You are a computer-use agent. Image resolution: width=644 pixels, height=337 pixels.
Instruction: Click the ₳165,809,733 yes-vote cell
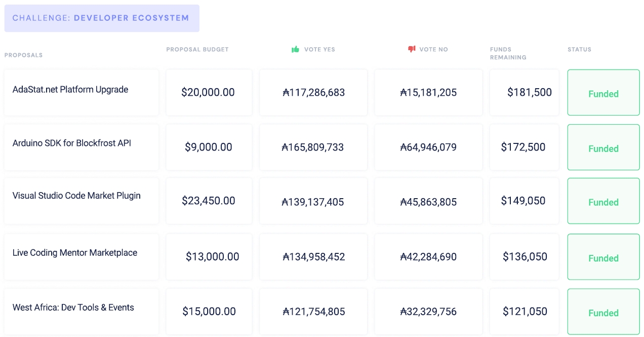pos(313,147)
